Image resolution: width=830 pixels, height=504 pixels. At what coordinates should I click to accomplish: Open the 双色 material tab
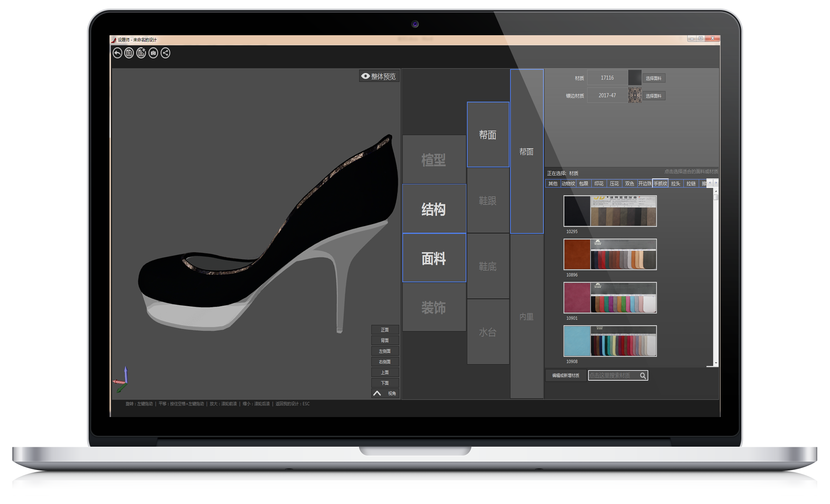(629, 184)
